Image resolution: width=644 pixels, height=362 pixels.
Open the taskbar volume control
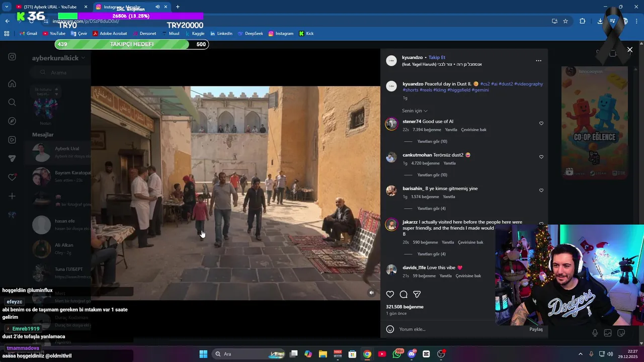tap(610, 354)
